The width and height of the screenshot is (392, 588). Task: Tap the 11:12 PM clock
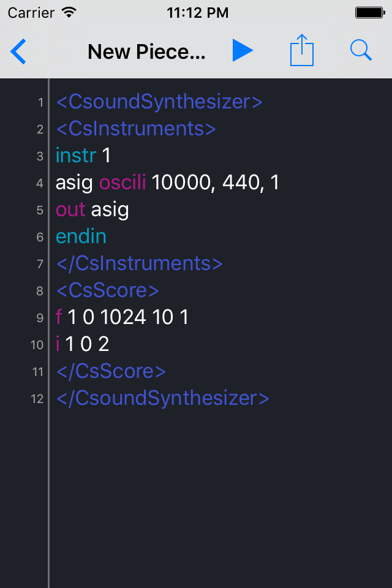point(197,13)
